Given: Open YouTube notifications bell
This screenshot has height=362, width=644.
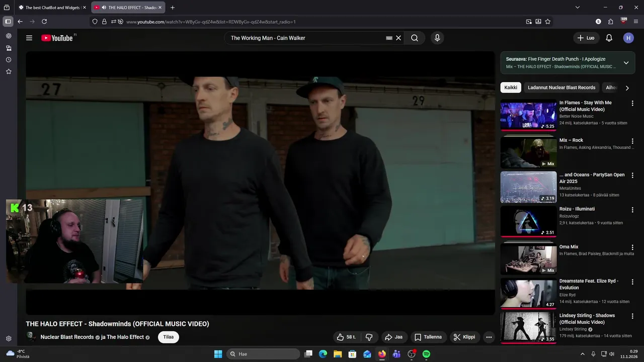Looking at the screenshot, I should click(x=609, y=38).
